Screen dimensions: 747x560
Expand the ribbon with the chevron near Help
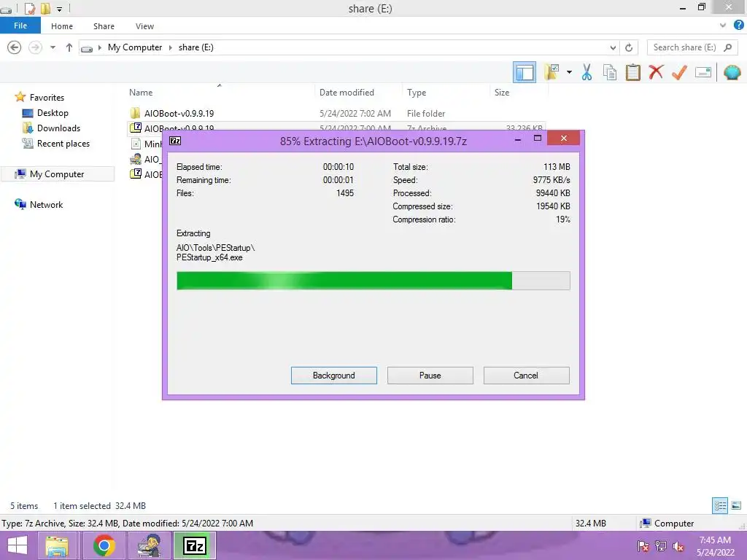click(x=723, y=26)
